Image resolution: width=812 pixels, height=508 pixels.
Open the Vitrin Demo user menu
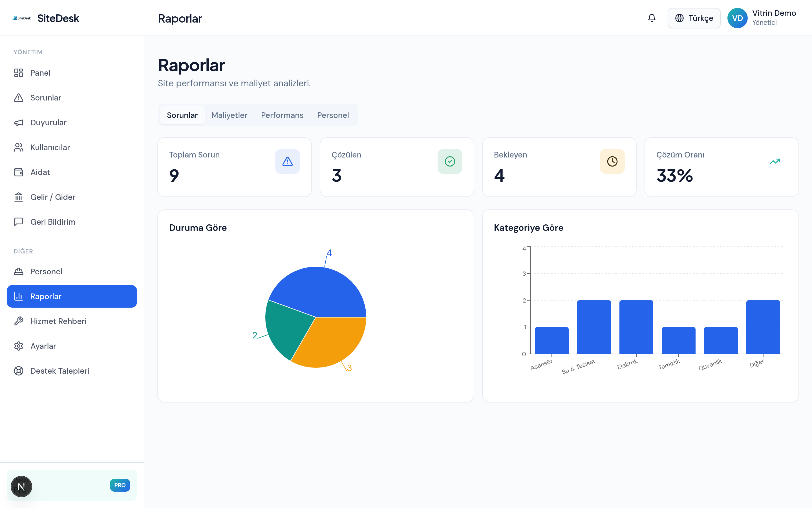[x=762, y=18]
